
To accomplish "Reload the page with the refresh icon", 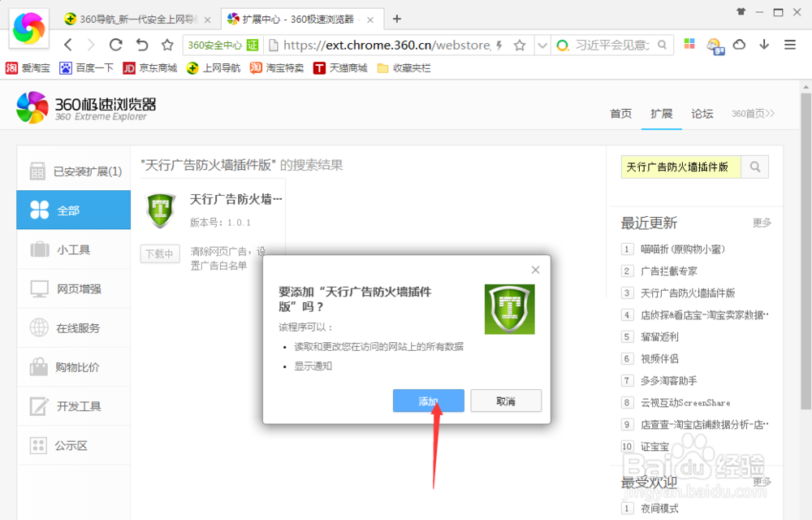I will 116,45.
